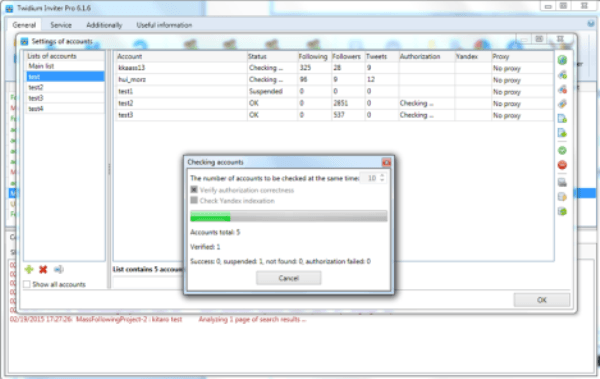Screen dimensions: 600x379
Task: Click the blue rename list icon
Action: tap(58, 270)
